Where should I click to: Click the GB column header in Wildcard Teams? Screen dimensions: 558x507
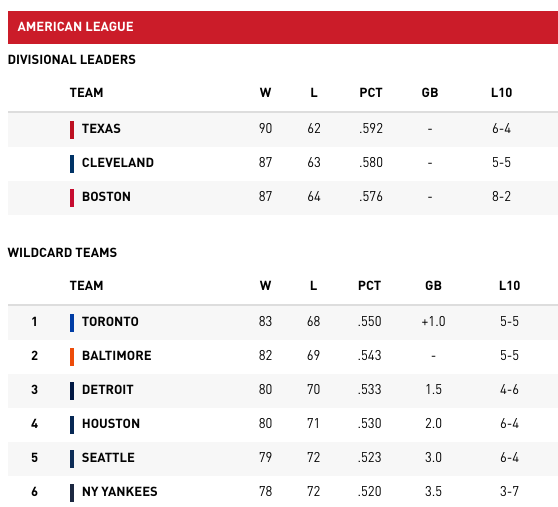[433, 286]
